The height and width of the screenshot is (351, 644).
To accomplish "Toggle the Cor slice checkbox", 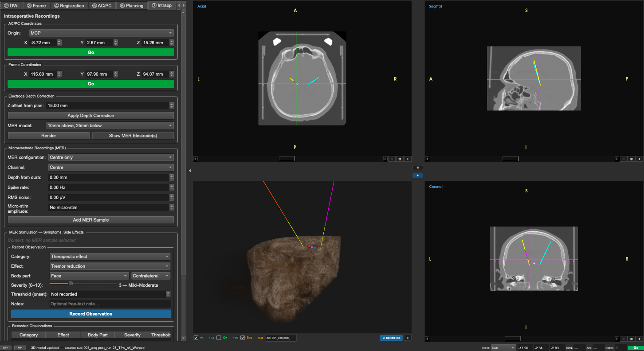I will (x=219, y=338).
